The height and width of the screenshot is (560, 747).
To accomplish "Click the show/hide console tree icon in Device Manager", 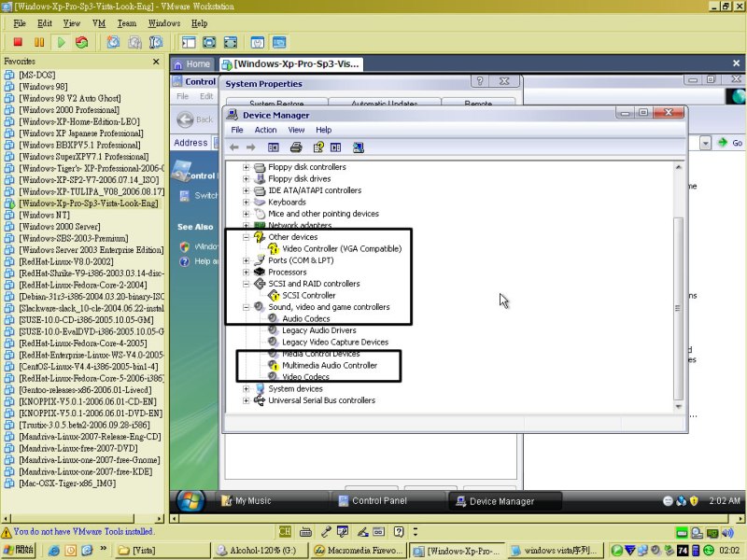I will tap(274, 147).
